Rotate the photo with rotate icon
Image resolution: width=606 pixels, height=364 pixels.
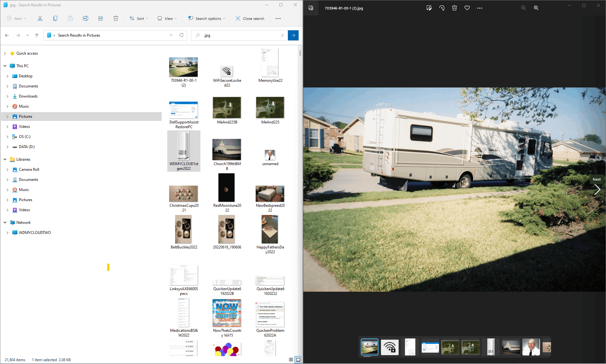pyautogui.click(x=442, y=8)
